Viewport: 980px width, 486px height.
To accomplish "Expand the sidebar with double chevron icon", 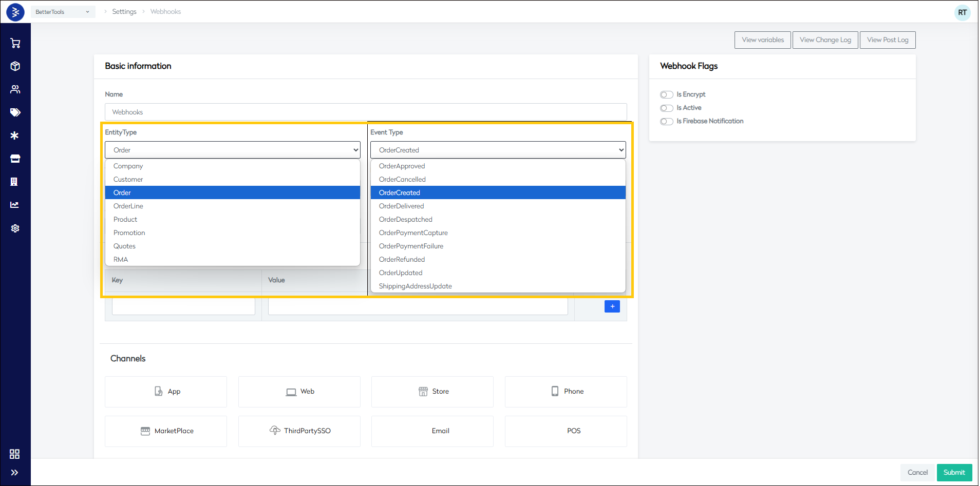I will tap(14, 473).
